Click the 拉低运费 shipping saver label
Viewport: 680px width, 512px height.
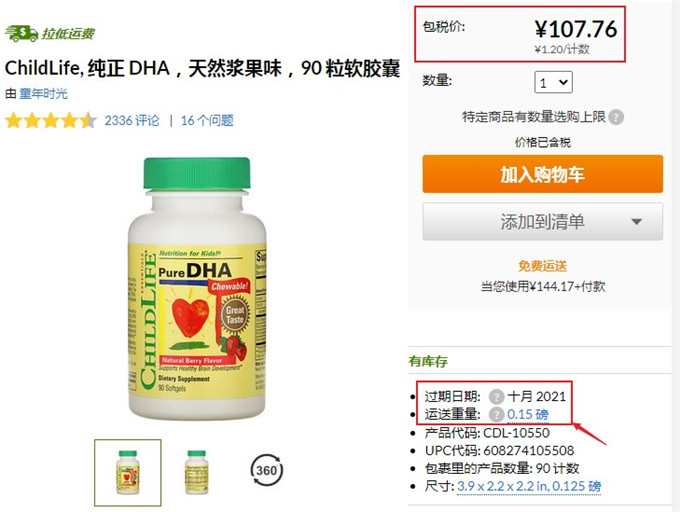tap(68, 33)
